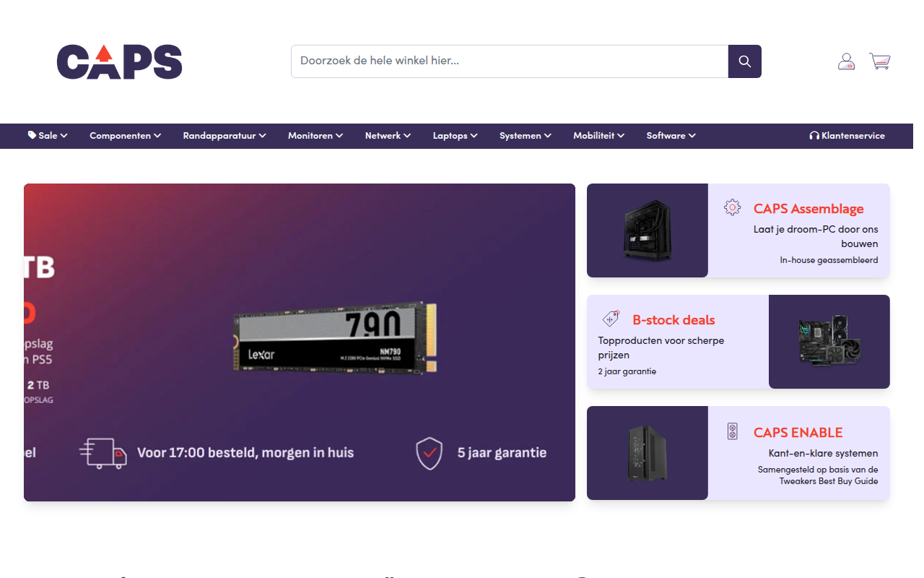Image resolution: width=924 pixels, height=578 pixels.
Task: Click the price tag icon beside B-stock deals
Action: coord(611,319)
